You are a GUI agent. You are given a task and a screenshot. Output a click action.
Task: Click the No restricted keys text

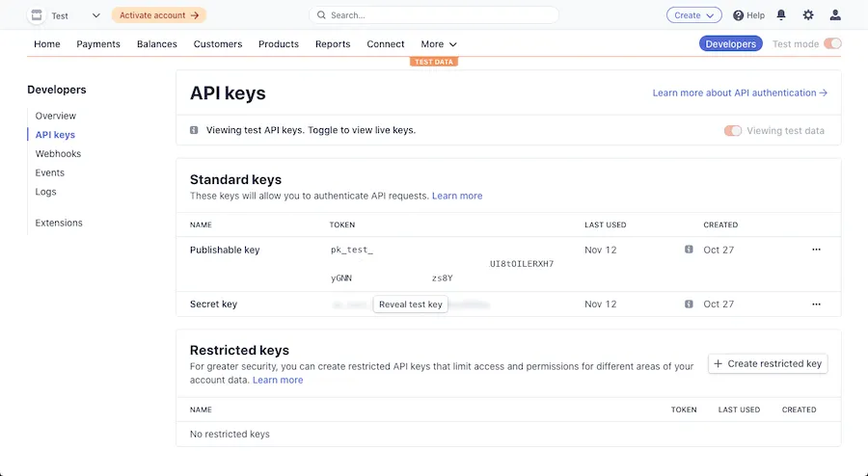point(230,434)
